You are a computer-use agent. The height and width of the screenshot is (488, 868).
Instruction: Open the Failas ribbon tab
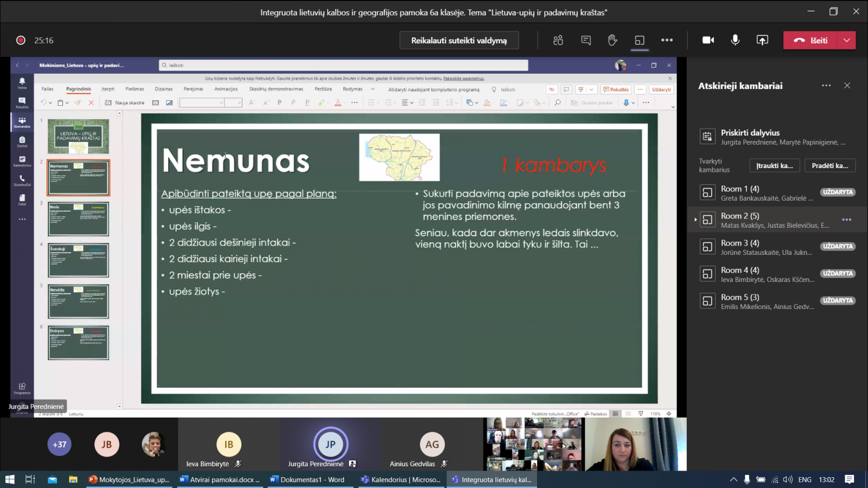(x=48, y=89)
